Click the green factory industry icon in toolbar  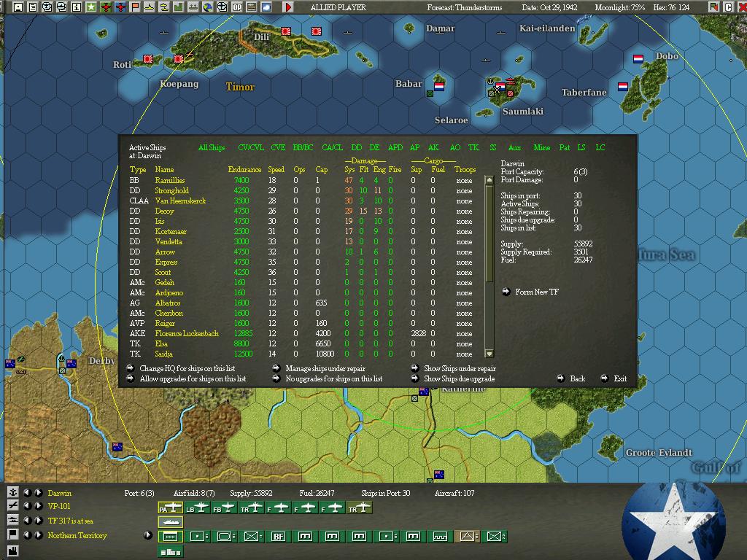coord(179,7)
